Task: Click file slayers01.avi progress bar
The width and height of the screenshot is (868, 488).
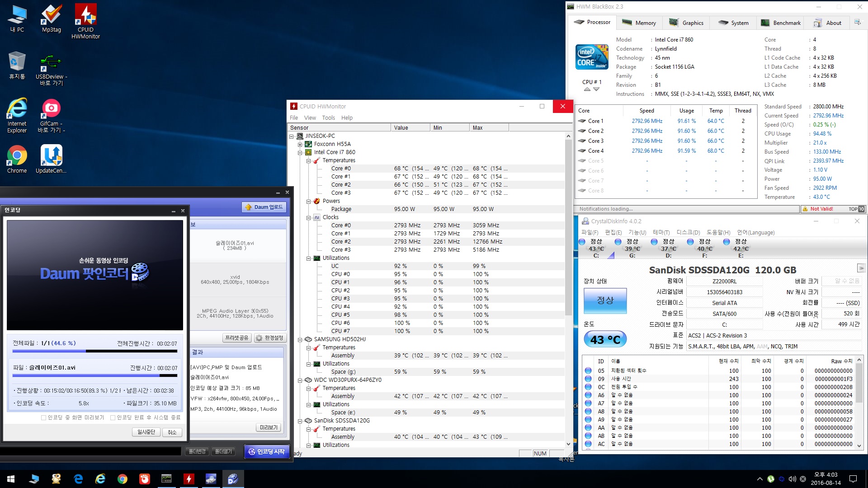Action: 95,375
